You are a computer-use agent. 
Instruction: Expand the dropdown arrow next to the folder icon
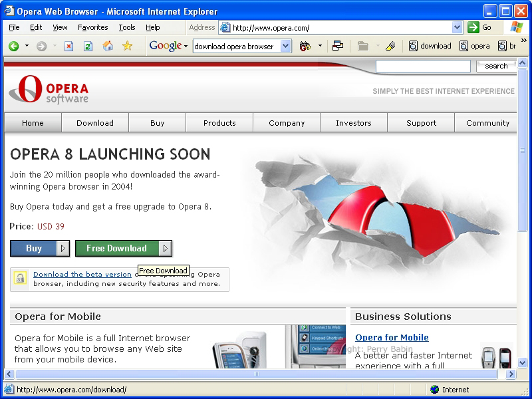[x=377, y=46]
